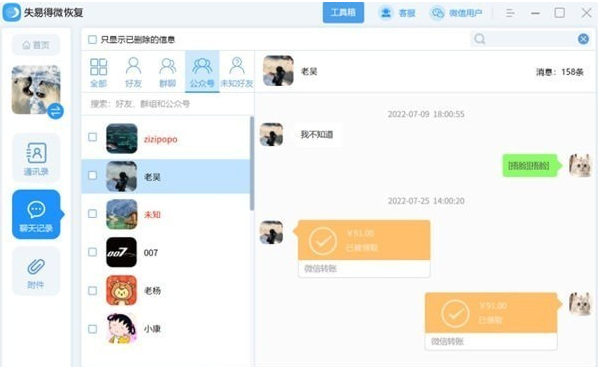This screenshot has height=367, width=601.
Task: Clear the top search field
Action: pyautogui.click(x=583, y=39)
